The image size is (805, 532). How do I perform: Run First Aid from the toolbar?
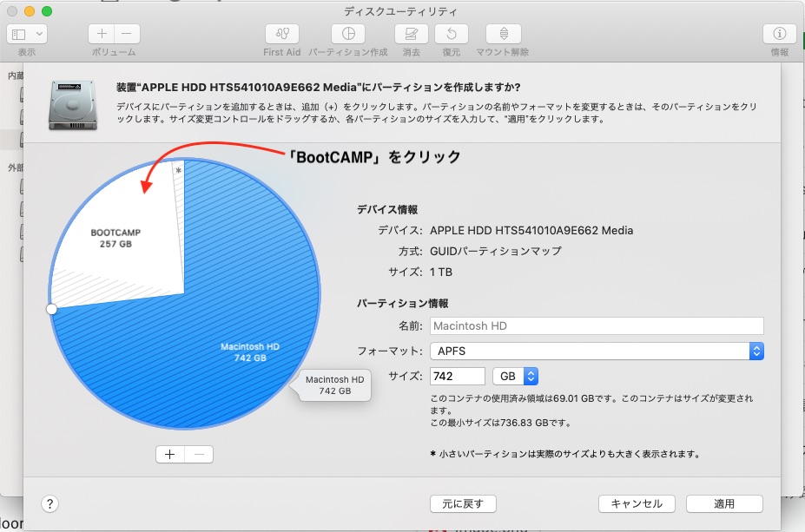[282, 34]
